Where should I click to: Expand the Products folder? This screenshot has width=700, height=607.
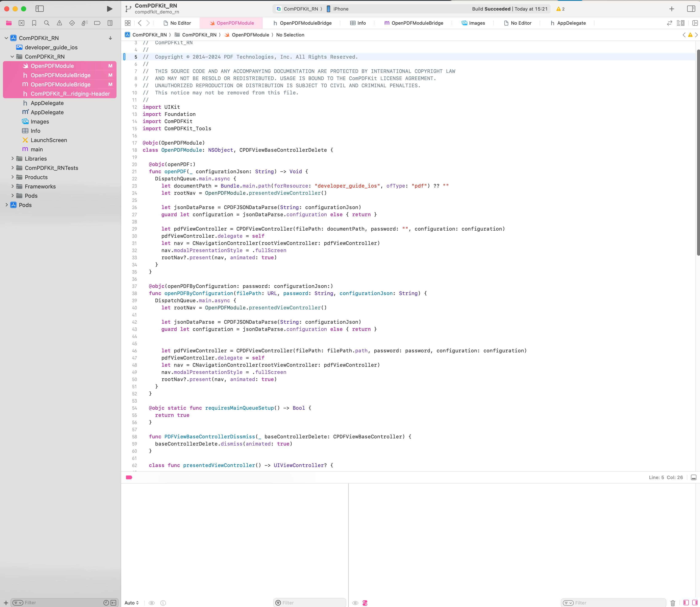tap(12, 177)
